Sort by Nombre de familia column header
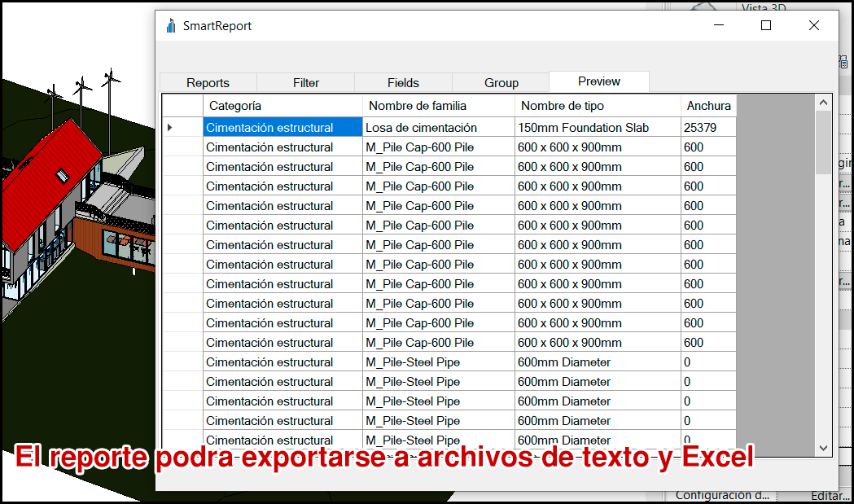 439,106
